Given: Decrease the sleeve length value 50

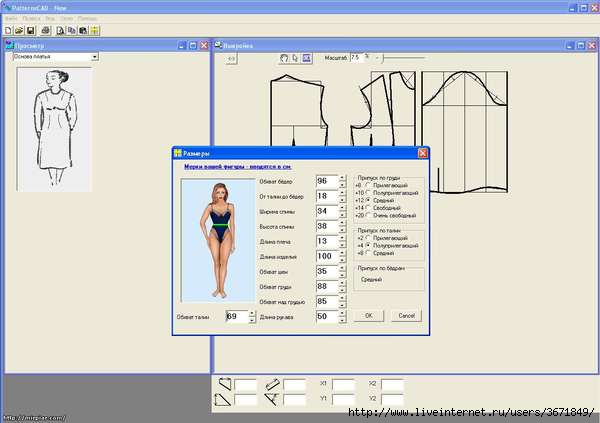Looking at the screenshot, I should 342,320.
